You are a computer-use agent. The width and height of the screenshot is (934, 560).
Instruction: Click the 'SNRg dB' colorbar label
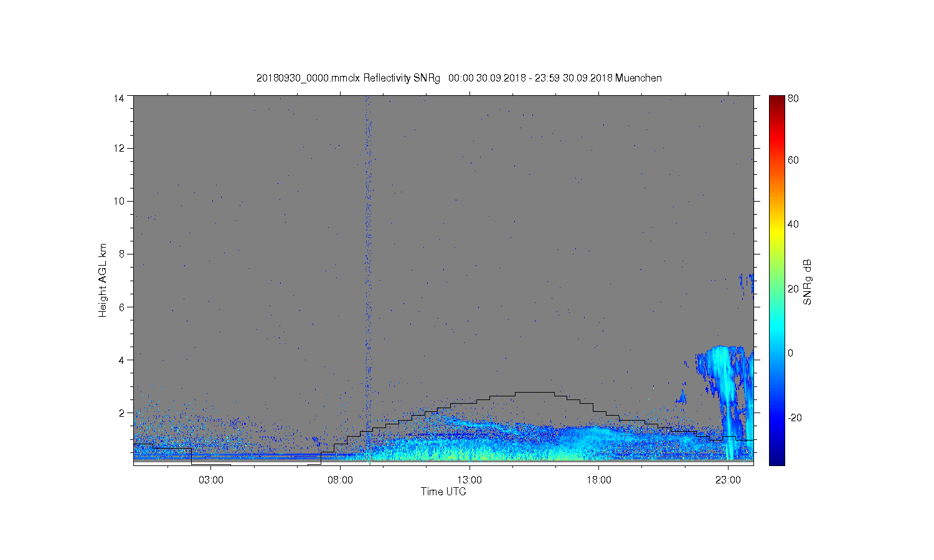(808, 282)
